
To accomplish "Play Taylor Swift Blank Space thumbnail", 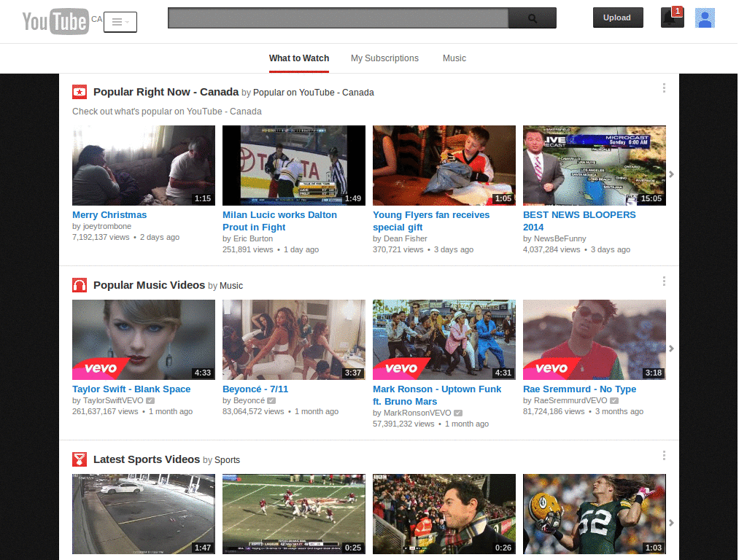I will (x=144, y=340).
